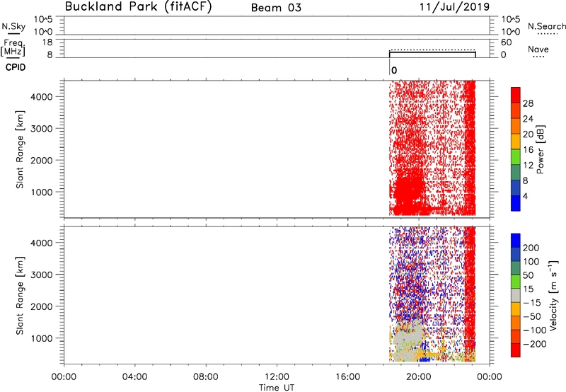Click the solid frequency trace line

click(432, 52)
